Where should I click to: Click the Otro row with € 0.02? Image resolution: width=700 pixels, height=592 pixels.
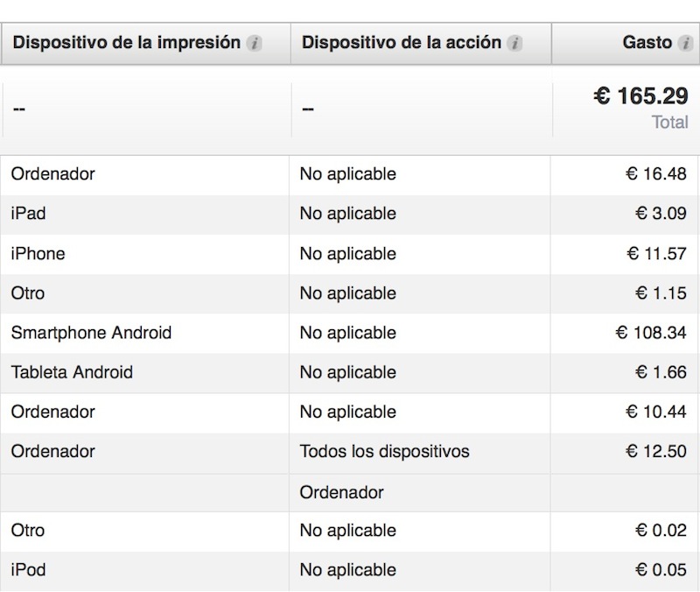tap(350, 531)
